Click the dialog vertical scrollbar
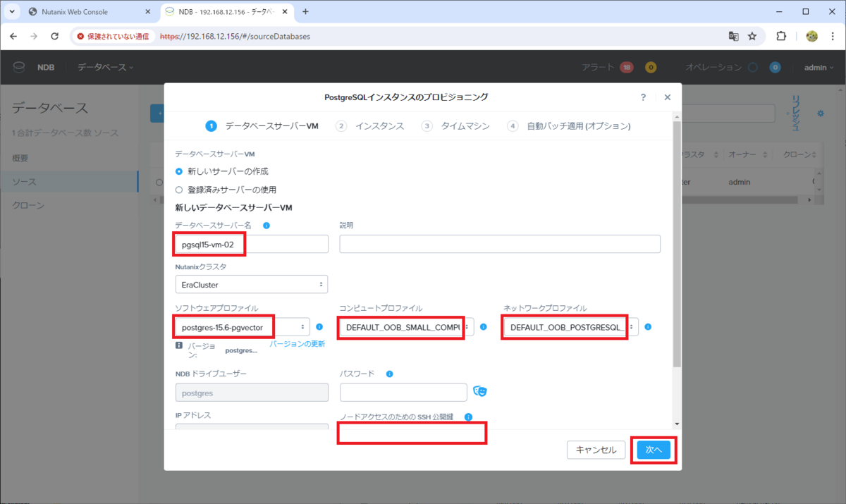Image resolution: width=846 pixels, height=504 pixels. coord(677,243)
